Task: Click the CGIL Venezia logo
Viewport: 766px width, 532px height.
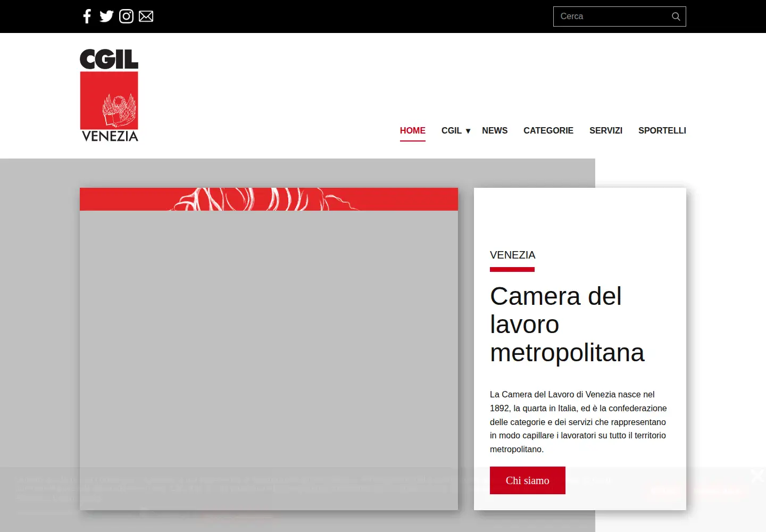Action: (109, 95)
